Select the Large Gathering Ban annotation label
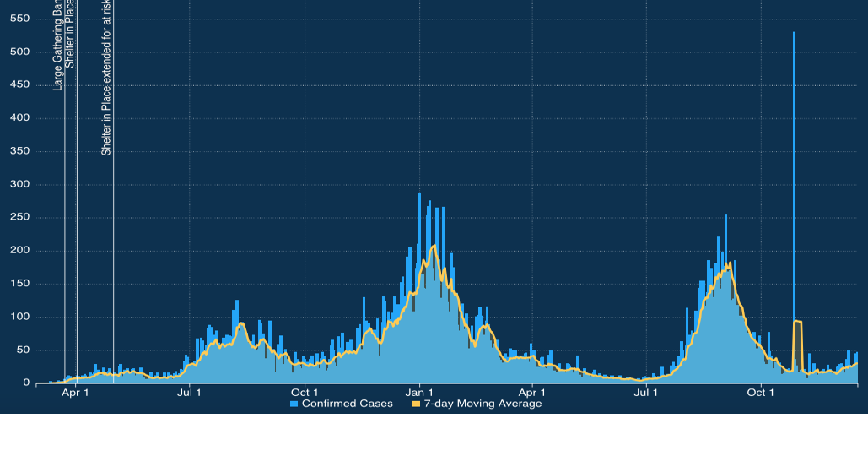 point(58,46)
